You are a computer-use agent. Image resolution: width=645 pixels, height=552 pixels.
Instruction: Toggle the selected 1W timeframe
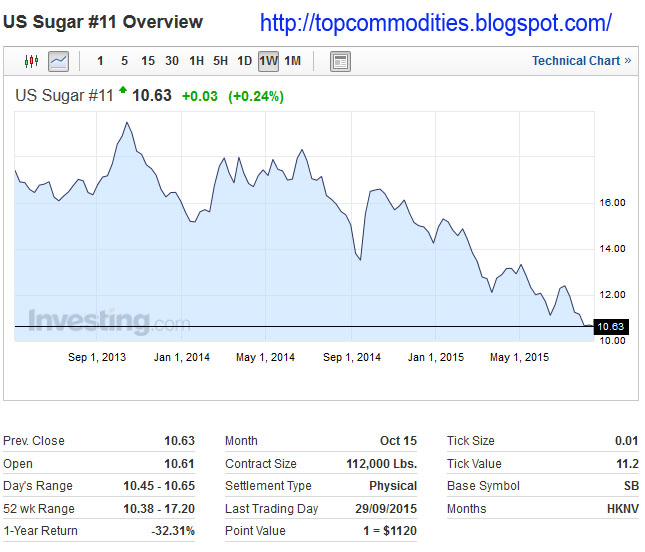pyautogui.click(x=269, y=61)
